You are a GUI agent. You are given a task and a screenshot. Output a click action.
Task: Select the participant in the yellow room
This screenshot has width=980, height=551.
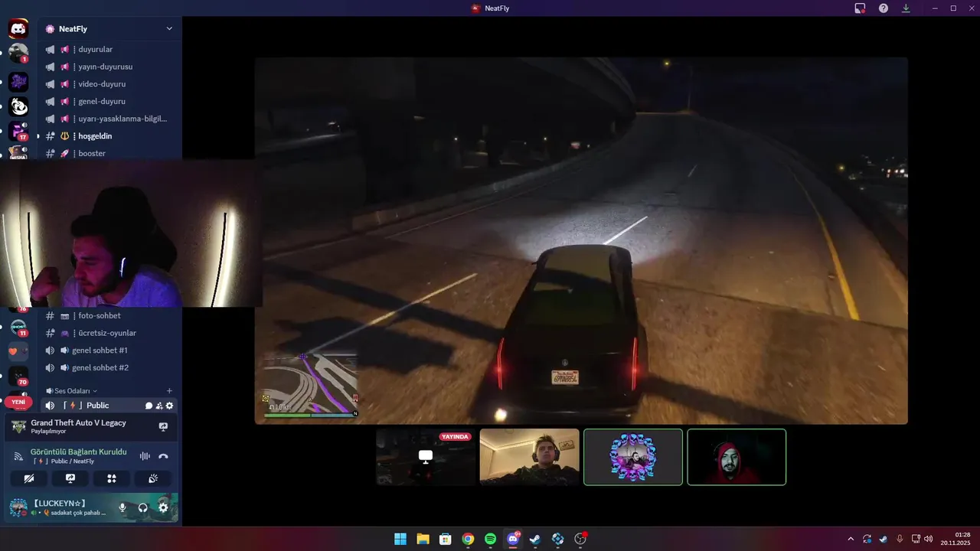529,457
